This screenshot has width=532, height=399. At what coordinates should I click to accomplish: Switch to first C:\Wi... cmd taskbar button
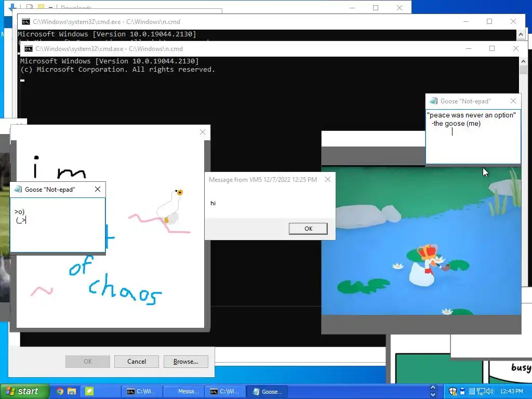pos(142,391)
